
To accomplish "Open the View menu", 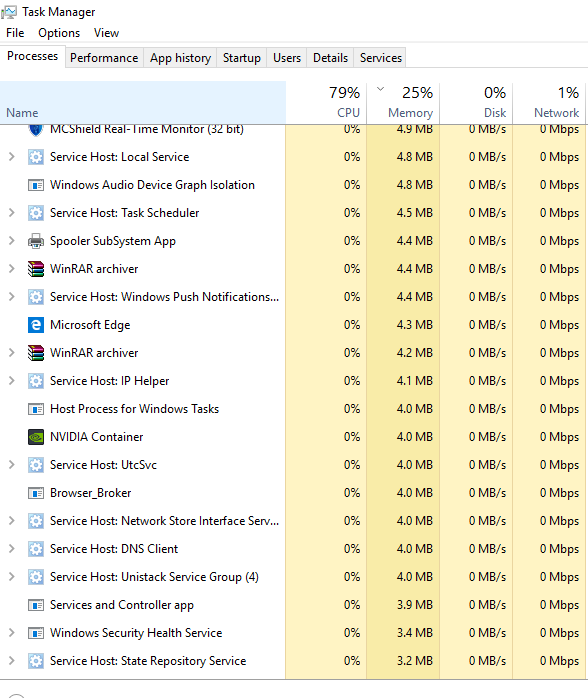I will click(106, 33).
